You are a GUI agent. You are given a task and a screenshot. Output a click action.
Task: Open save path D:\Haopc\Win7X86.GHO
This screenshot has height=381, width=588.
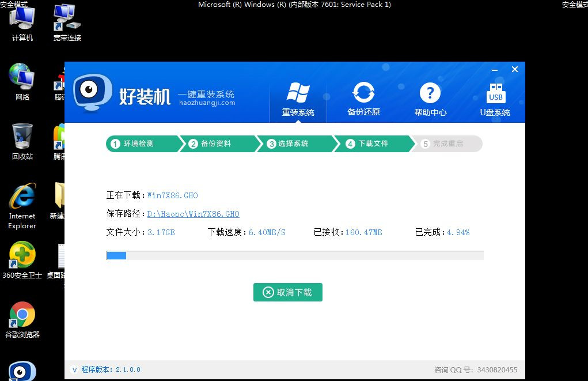coord(194,214)
